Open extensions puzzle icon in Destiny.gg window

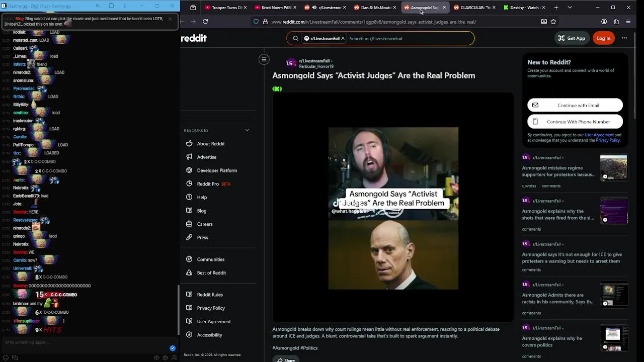(x=111, y=6)
